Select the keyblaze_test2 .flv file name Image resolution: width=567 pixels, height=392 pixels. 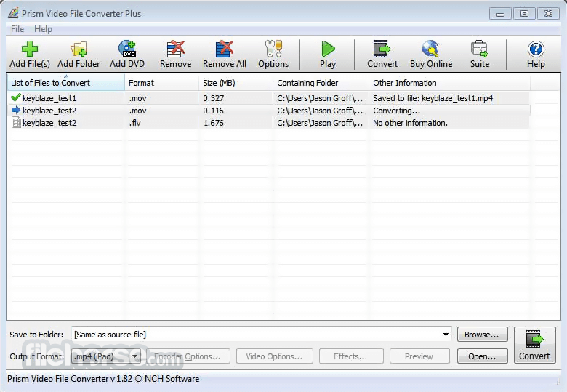(x=49, y=123)
